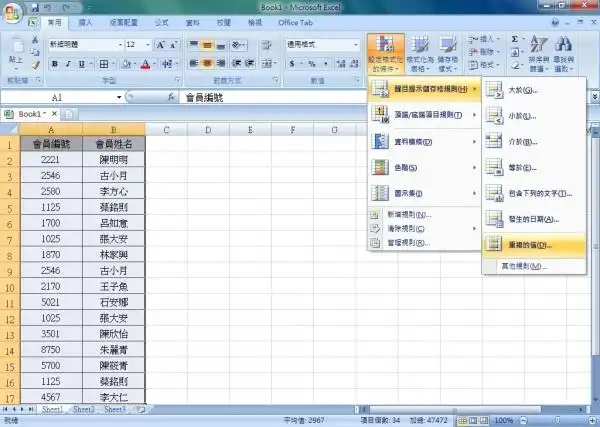This screenshot has height=427, width=600.
Task: Toggle Center horizontal alignment
Action: point(207,63)
